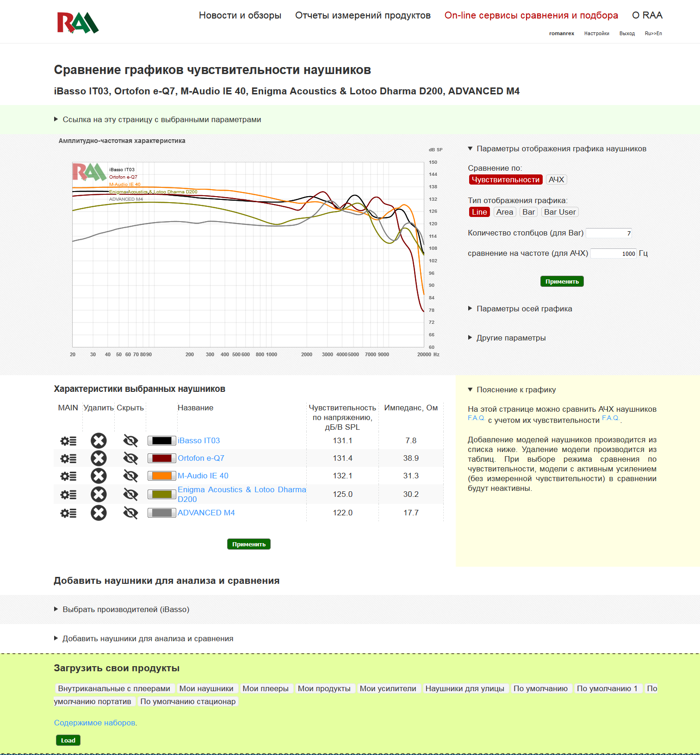Screen dimensions: 700x755
Task: Click the 'Количество столбцов' input field
Action: click(x=609, y=233)
